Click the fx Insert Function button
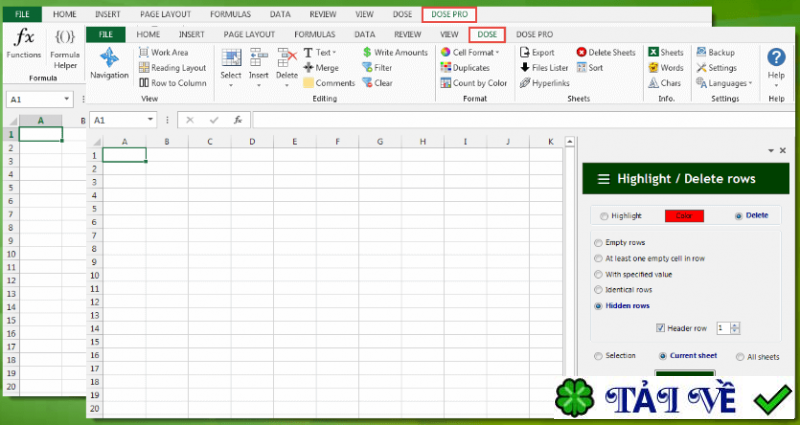The height and width of the screenshot is (425, 800). tap(238, 120)
